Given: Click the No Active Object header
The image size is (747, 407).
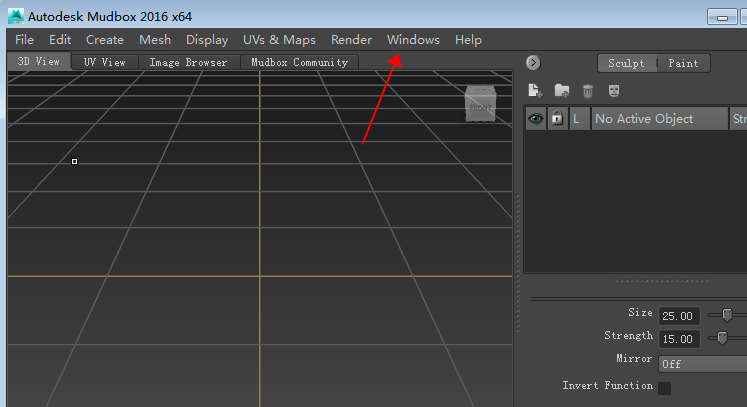Looking at the screenshot, I should pos(659,118).
